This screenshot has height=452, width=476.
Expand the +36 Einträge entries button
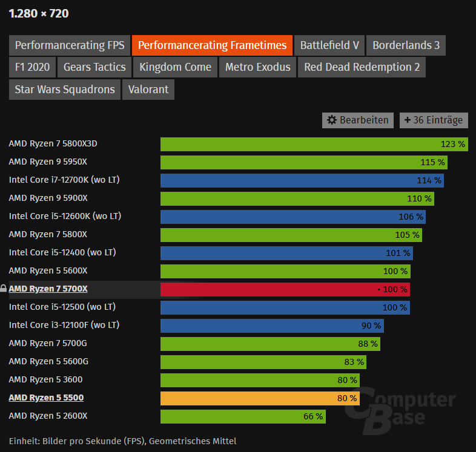434,120
